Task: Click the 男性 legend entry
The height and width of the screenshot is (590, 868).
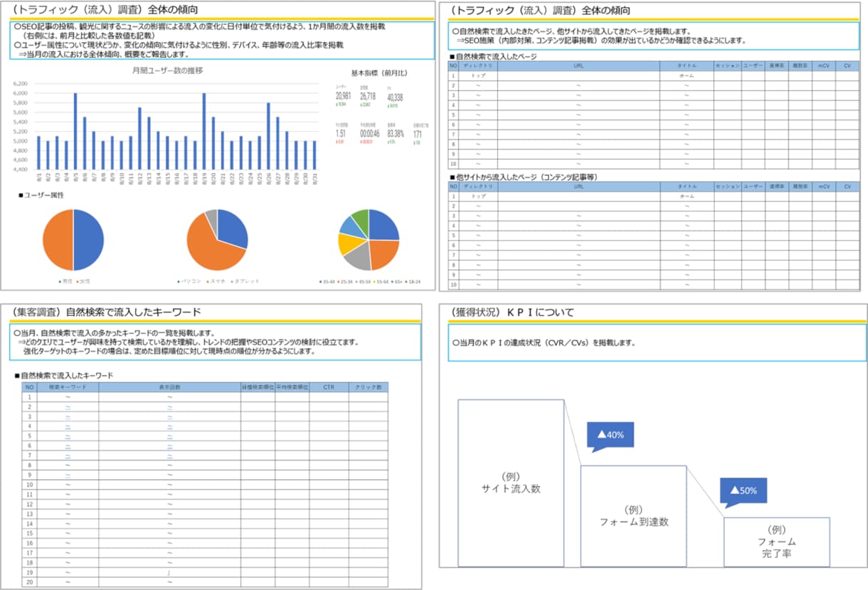Action: (x=65, y=282)
